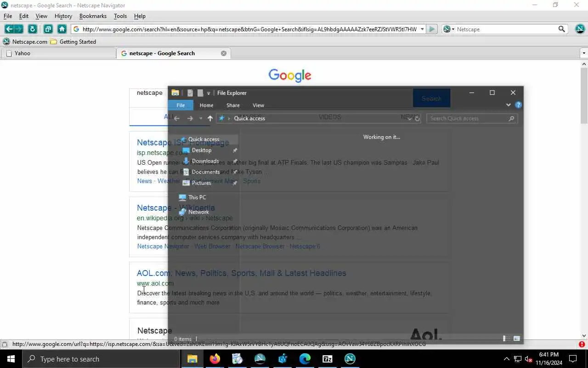Viewport: 588px width, 368px height.
Task: Open the History menu in Netscape
Action: point(63,16)
